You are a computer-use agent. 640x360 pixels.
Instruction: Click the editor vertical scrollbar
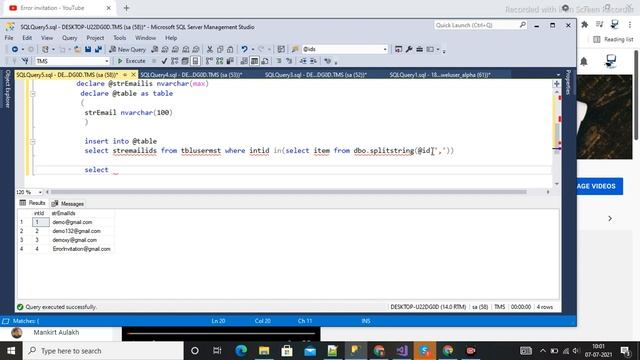(x=557, y=137)
